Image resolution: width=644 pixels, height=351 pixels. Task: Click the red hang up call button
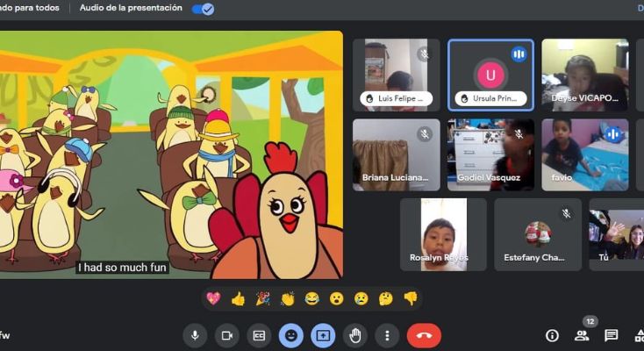coord(424,335)
